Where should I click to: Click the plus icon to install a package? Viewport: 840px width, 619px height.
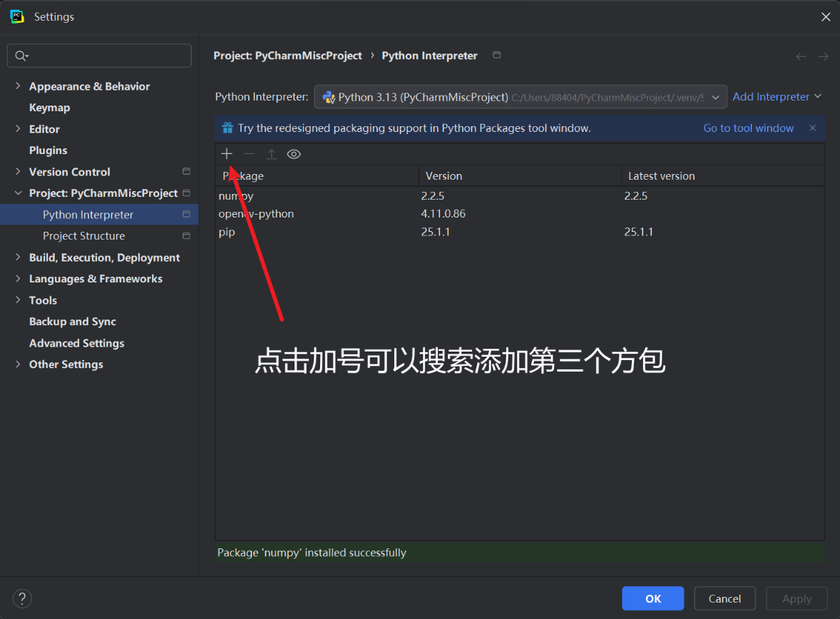coord(227,154)
